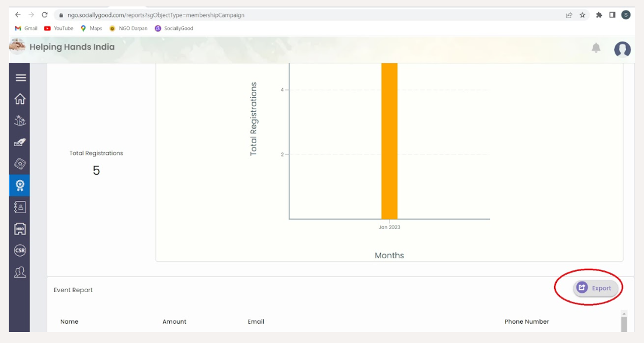Open browser extensions puzzle icon

(x=599, y=15)
